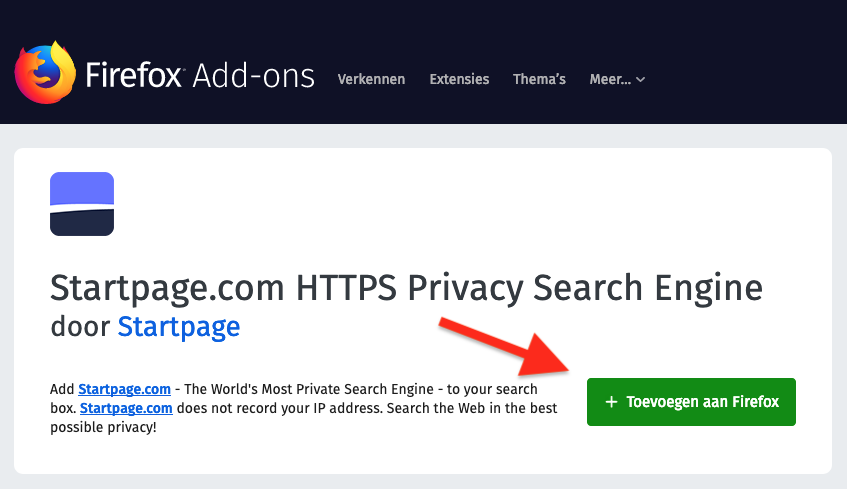This screenshot has height=489, width=847.
Task: Click the plus icon on the green button
Action: pos(612,402)
